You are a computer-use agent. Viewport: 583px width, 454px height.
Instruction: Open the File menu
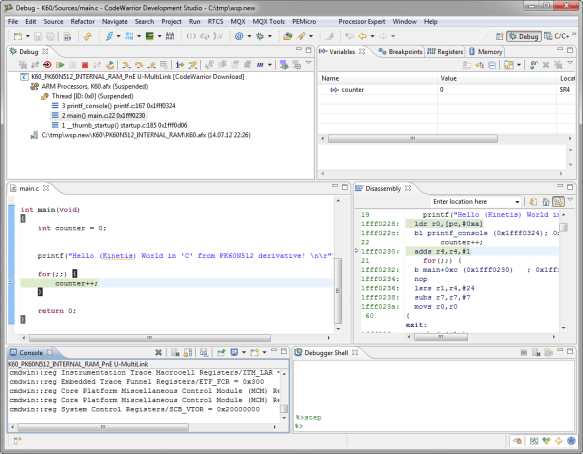coord(13,22)
